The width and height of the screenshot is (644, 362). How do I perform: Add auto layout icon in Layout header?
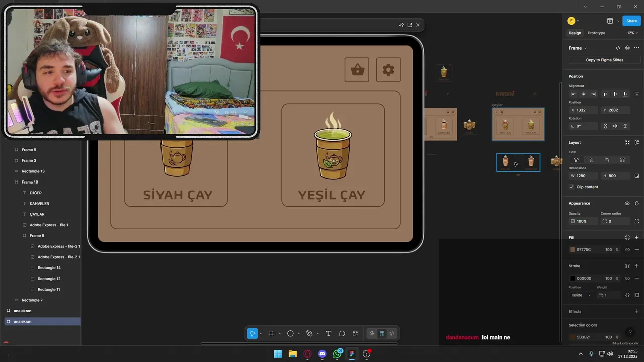pyautogui.click(x=637, y=143)
